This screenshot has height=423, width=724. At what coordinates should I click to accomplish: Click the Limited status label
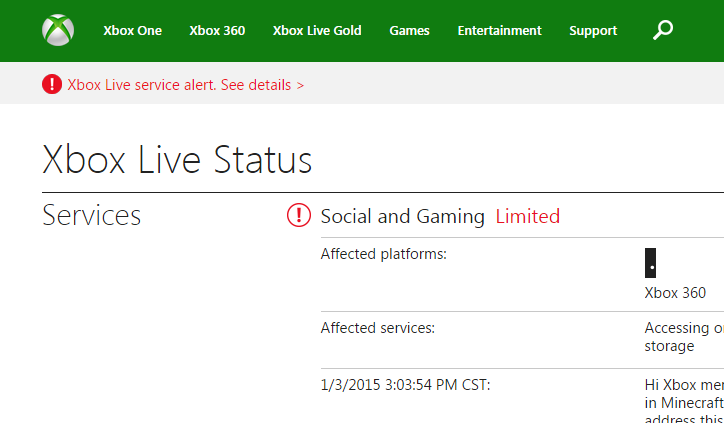click(x=528, y=216)
